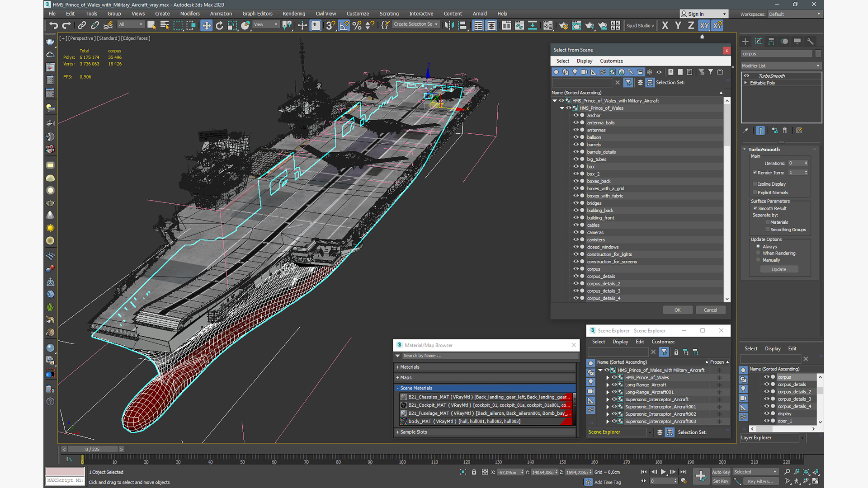Click Remove Modifier trash icon in stack

tap(785, 131)
